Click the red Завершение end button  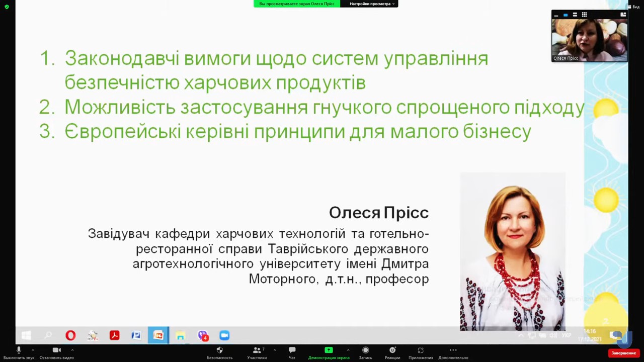point(624,353)
